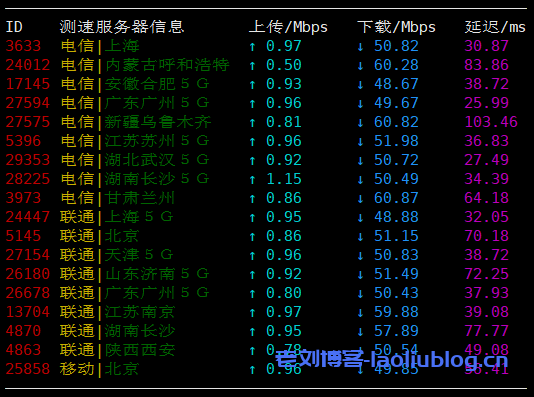The image size is (534, 397).
Task: Click the 下载/Mbps column header
Action: (x=396, y=27)
